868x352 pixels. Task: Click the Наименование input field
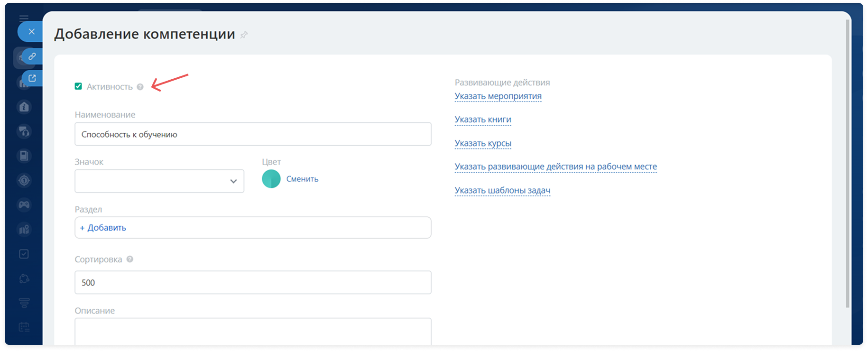pyautogui.click(x=253, y=134)
